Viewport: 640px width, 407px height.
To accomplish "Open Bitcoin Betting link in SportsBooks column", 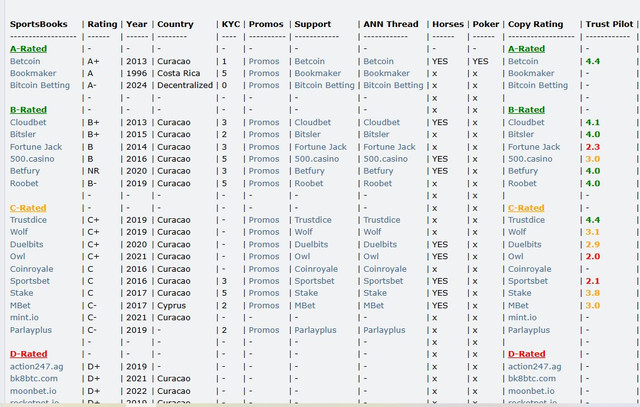I will (x=40, y=85).
